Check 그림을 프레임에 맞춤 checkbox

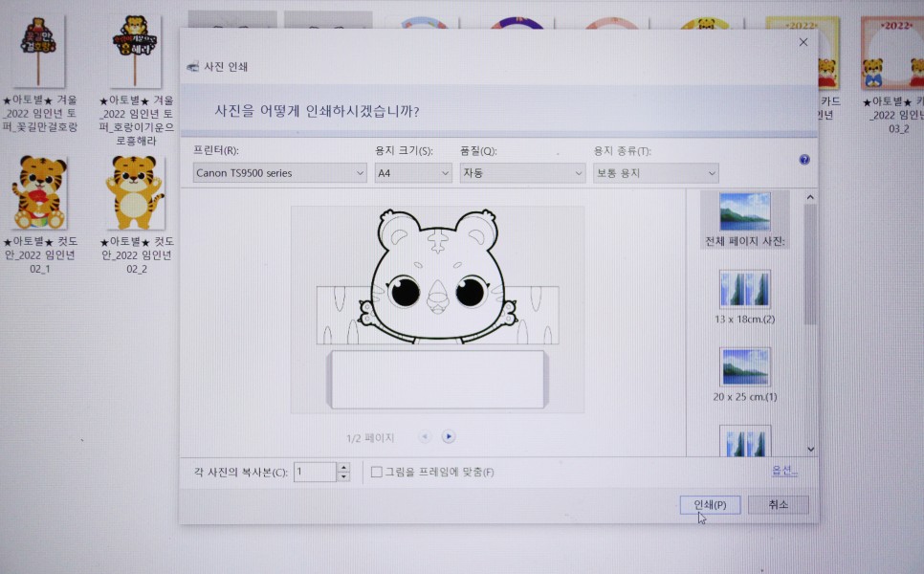tap(376, 472)
